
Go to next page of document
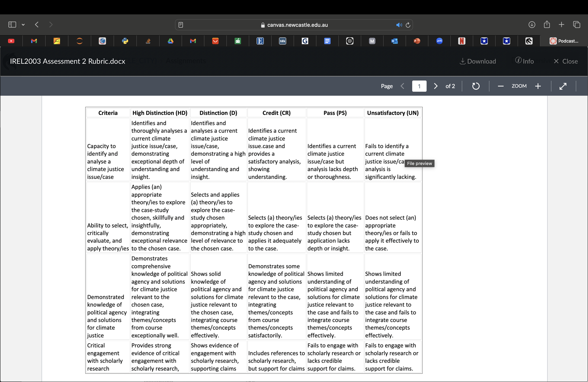(x=435, y=86)
